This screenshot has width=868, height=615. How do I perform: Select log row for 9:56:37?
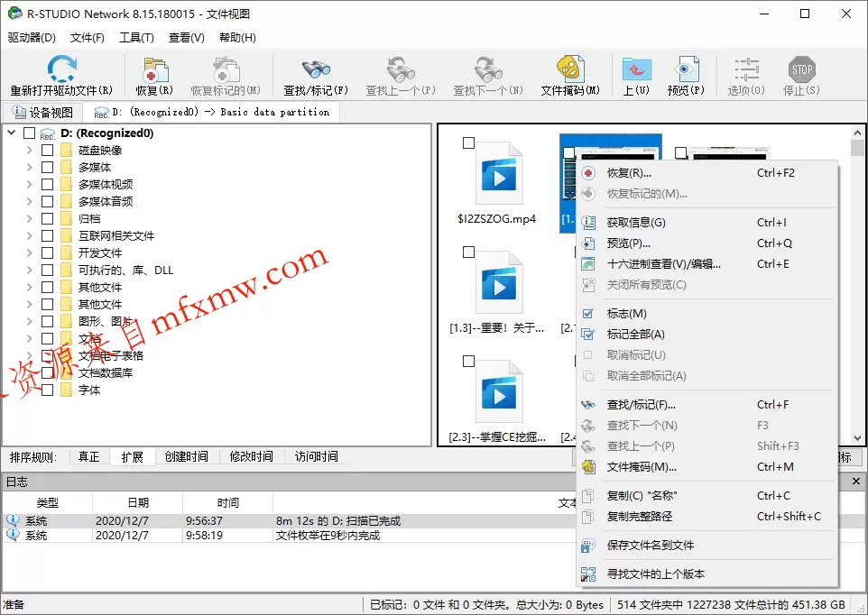click(x=288, y=521)
